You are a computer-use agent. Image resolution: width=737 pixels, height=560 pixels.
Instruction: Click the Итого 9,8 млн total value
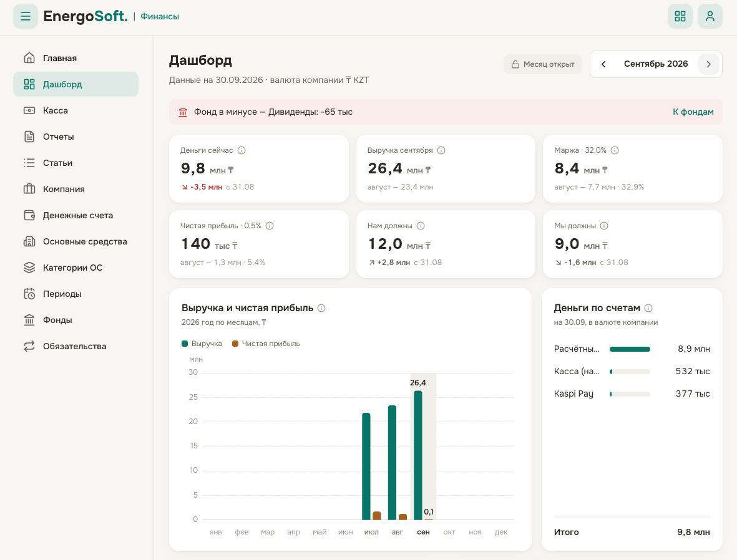[x=693, y=533]
